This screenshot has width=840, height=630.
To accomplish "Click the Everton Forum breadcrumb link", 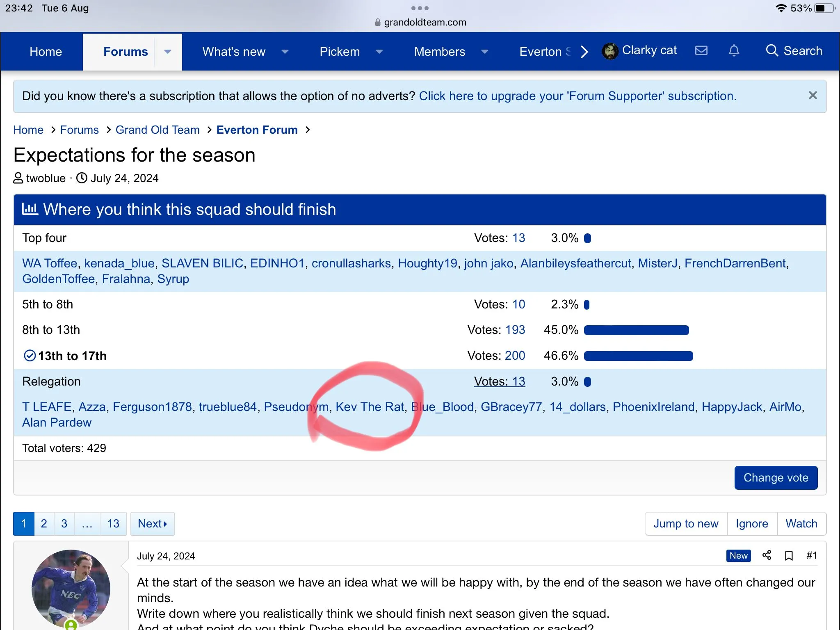I will coord(257,130).
